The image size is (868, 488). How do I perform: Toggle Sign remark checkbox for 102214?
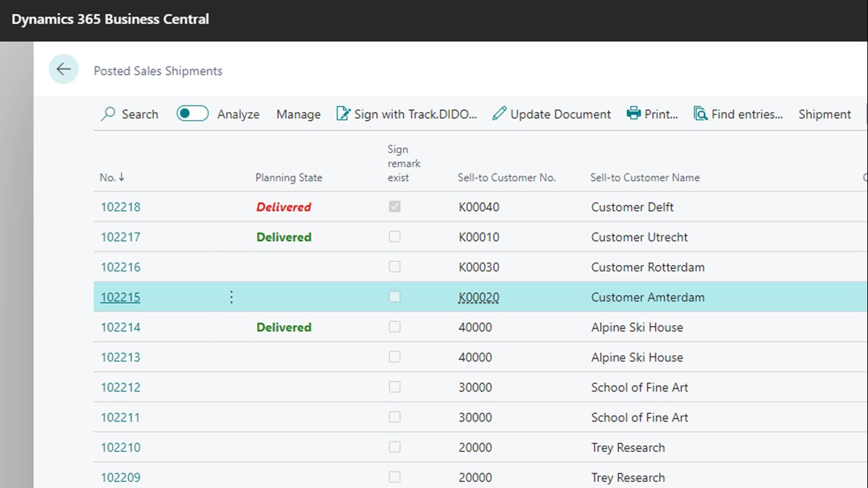pos(395,327)
